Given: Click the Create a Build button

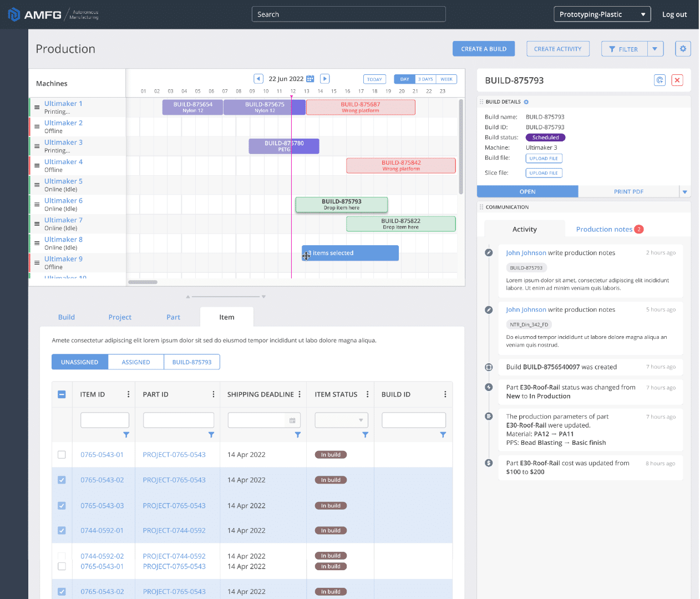Looking at the screenshot, I should pos(484,49).
